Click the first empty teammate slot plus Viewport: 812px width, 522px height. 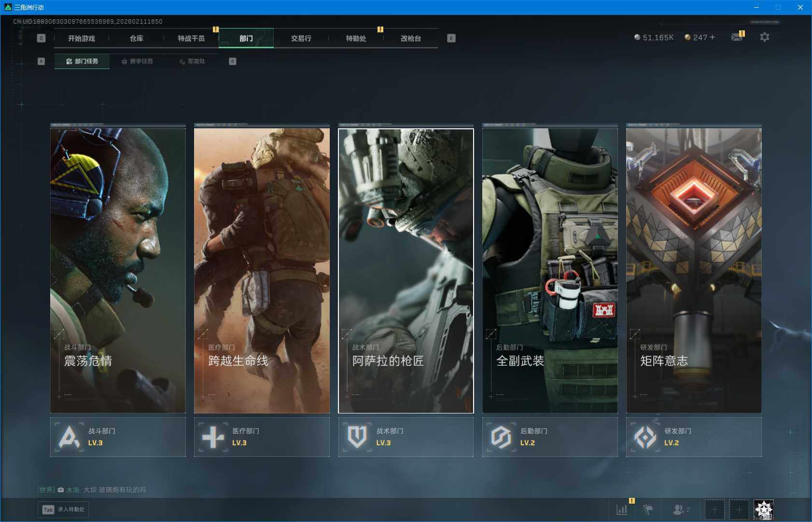[714, 509]
